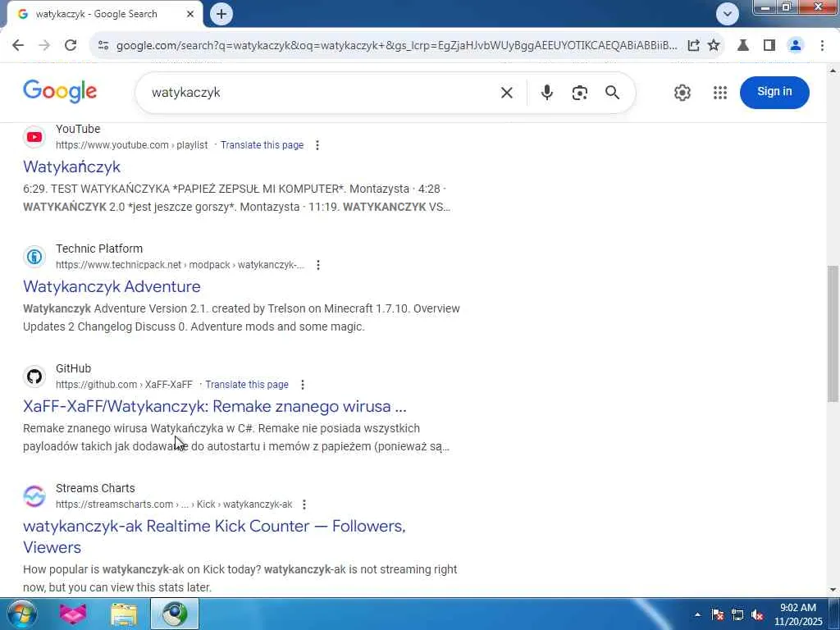This screenshot has height=630, width=840.
Task: Click the youtube.com › playlist URL
Action: click(132, 145)
